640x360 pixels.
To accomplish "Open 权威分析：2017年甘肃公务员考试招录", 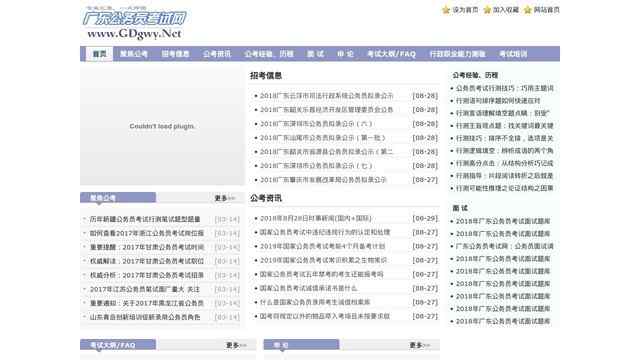I will 147,275.
